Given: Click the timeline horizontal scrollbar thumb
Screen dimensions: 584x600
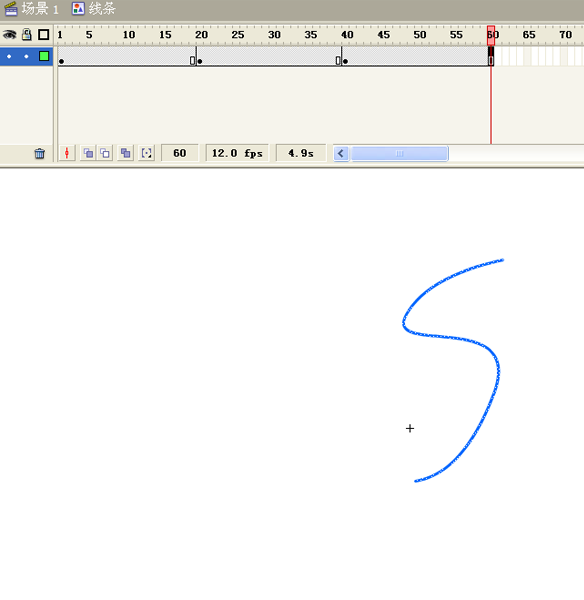Looking at the screenshot, I should (400, 154).
